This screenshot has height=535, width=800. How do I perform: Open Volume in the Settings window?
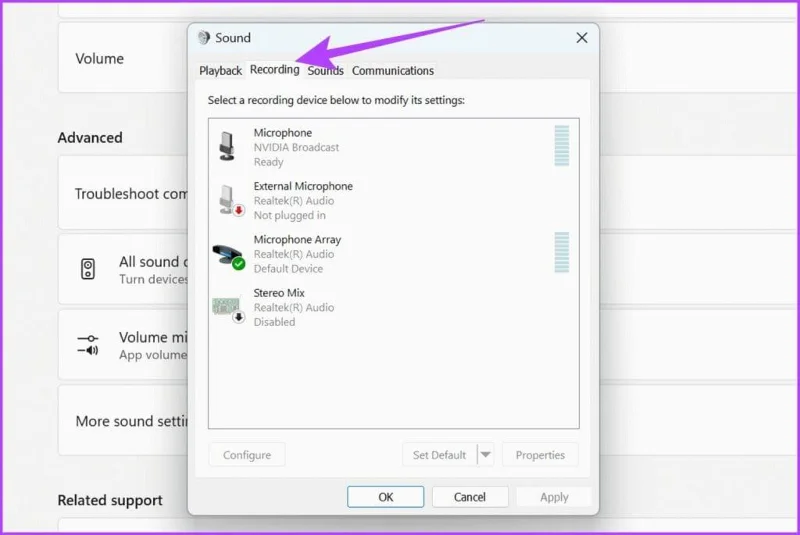123,57
